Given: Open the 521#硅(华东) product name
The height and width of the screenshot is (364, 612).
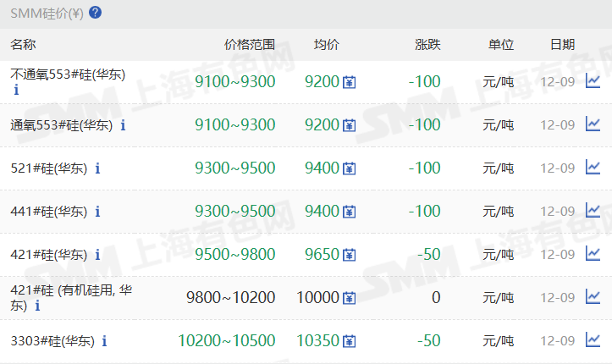Looking at the screenshot, I should [49, 168].
